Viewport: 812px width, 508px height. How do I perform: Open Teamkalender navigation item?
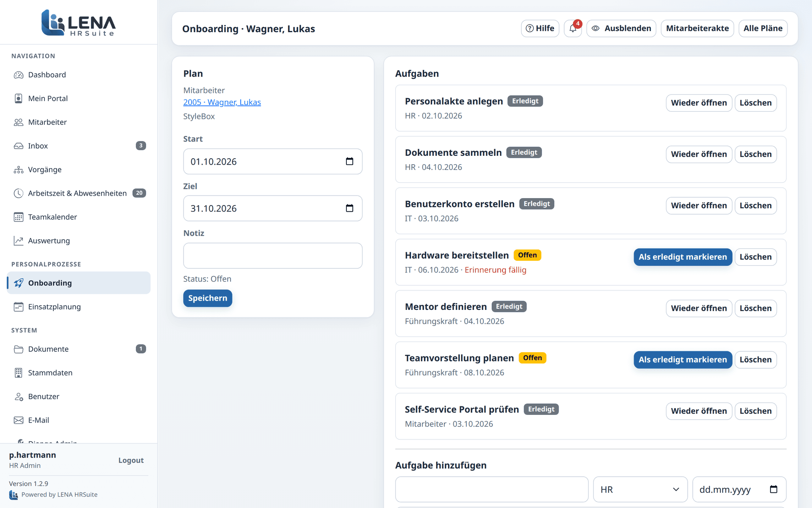[x=79, y=217]
